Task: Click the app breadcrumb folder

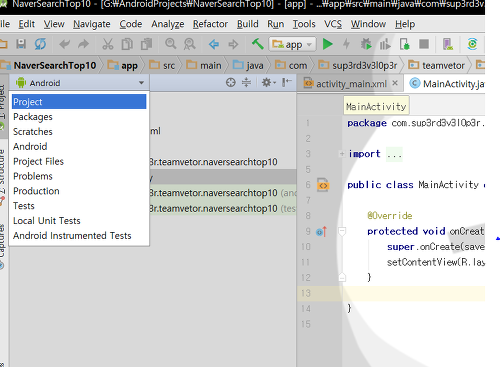Action: coord(123,65)
